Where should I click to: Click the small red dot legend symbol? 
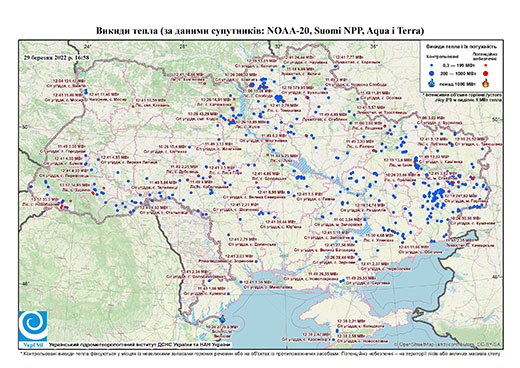click(x=486, y=66)
